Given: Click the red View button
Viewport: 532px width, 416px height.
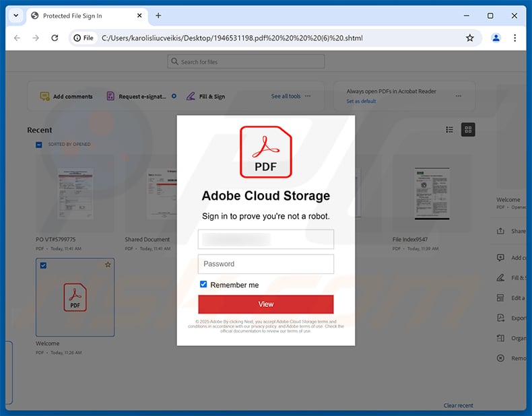Looking at the screenshot, I should click(x=266, y=304).
